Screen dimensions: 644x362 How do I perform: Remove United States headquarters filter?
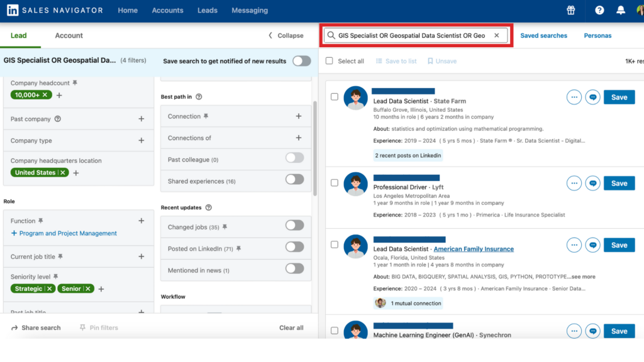coord(63,173)
